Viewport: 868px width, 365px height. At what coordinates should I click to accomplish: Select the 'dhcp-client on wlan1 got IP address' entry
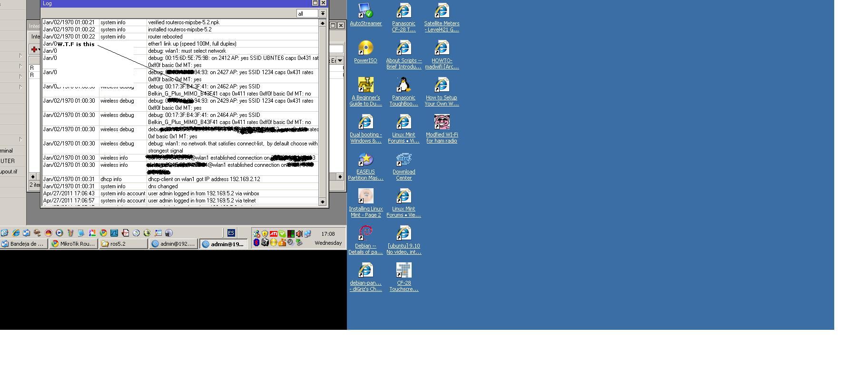(180, 179)
